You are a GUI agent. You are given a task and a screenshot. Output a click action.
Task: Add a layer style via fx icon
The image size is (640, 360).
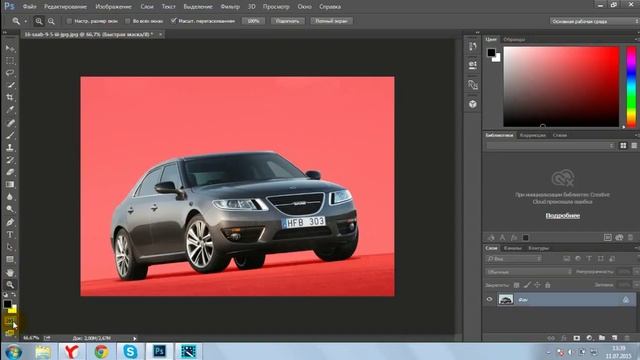(x=564, y=338)
